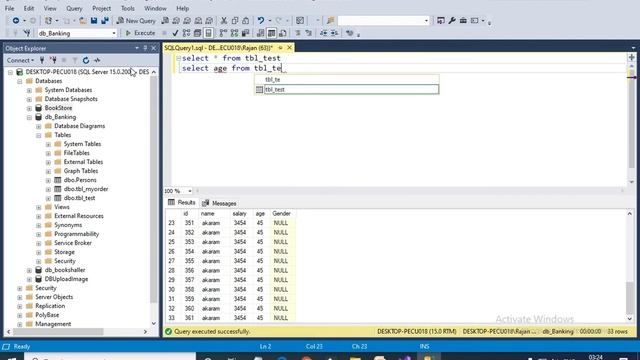Screen dimensions: 640x360
Task: Click the Parse checkmark icon
Action: [x=176, y=33]
